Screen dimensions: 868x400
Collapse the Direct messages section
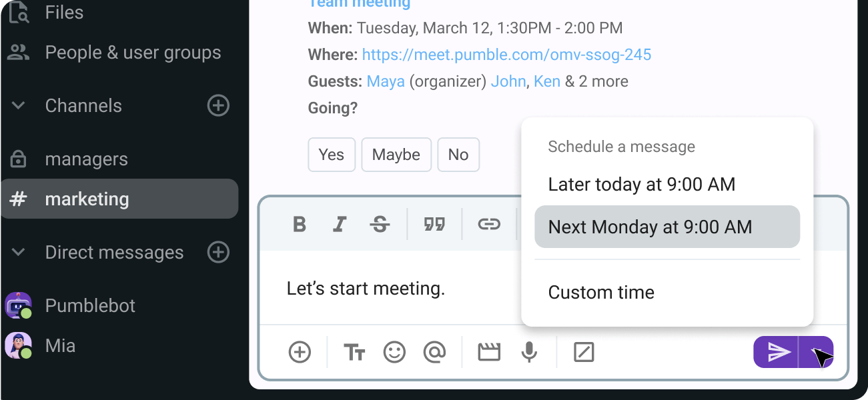click(19, 252)
